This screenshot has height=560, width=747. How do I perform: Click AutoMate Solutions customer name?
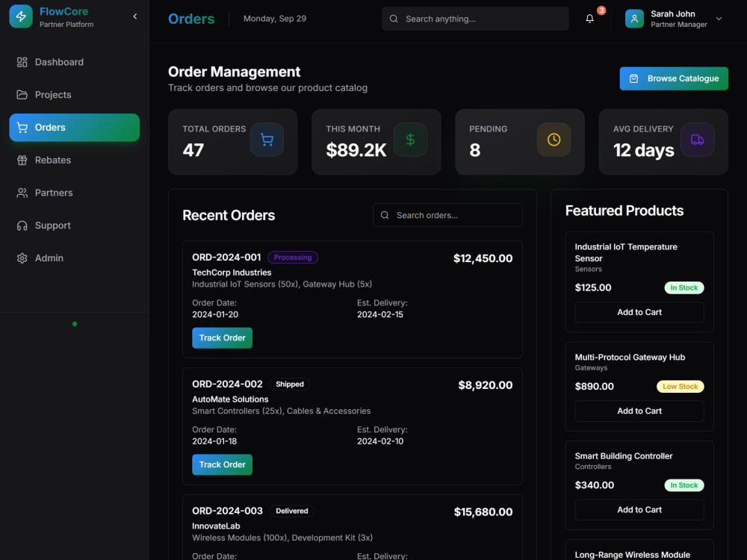point(230,399)
